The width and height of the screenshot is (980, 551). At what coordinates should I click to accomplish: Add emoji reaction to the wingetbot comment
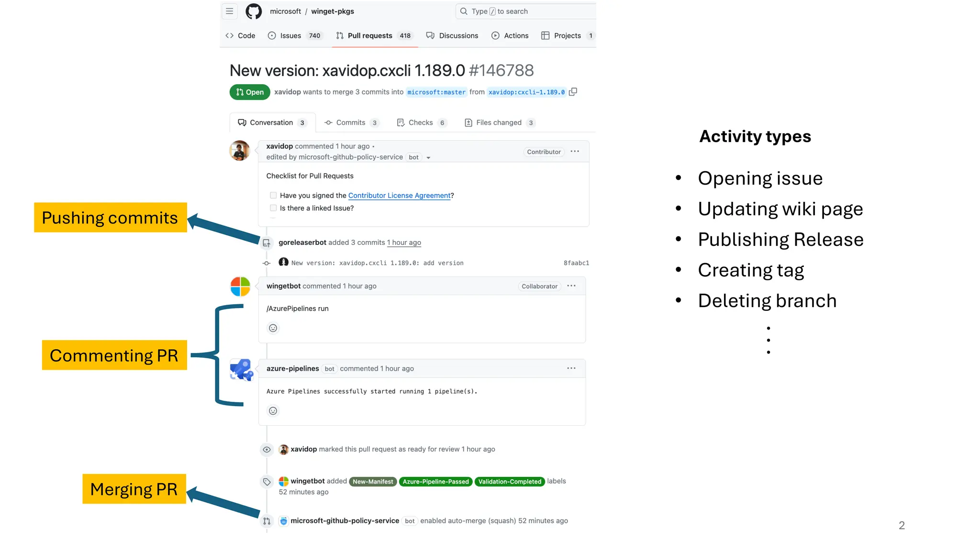273,328
